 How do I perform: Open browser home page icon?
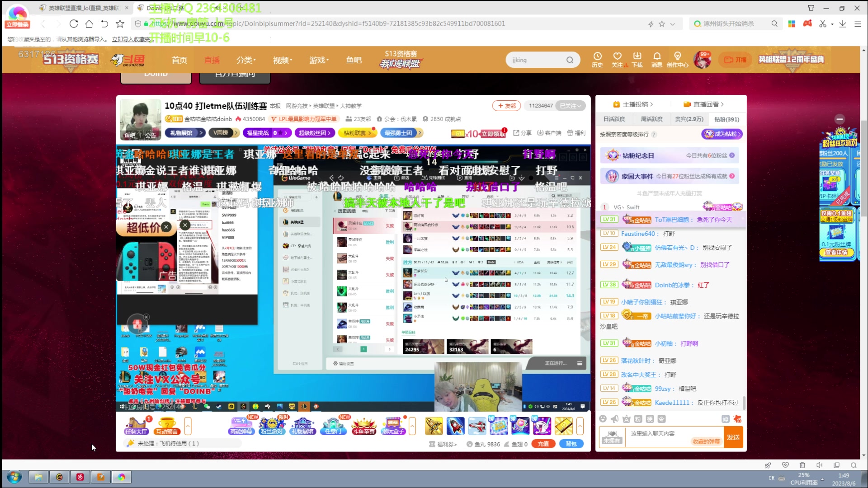[x=89, y=23]
